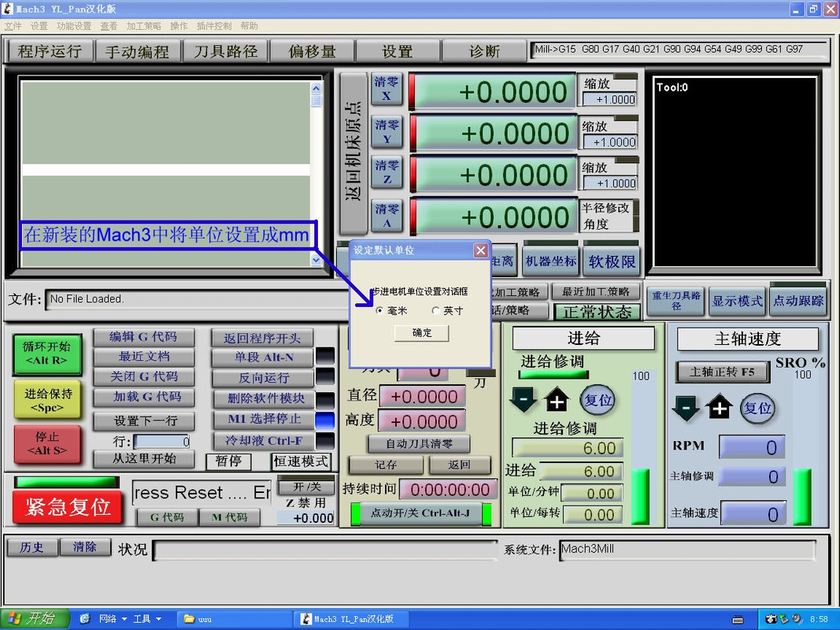
Task: Switch to 偏移量 tab
Action: click(x=312, y=51)
